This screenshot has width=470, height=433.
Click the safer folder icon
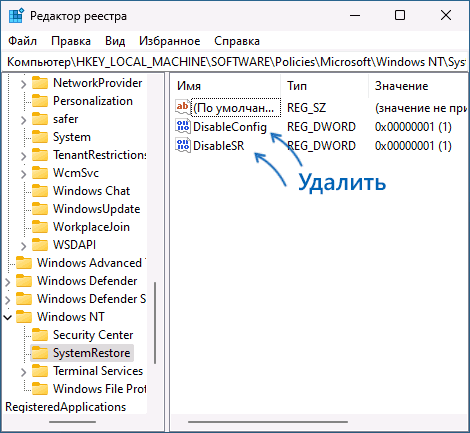coord(40,119)
